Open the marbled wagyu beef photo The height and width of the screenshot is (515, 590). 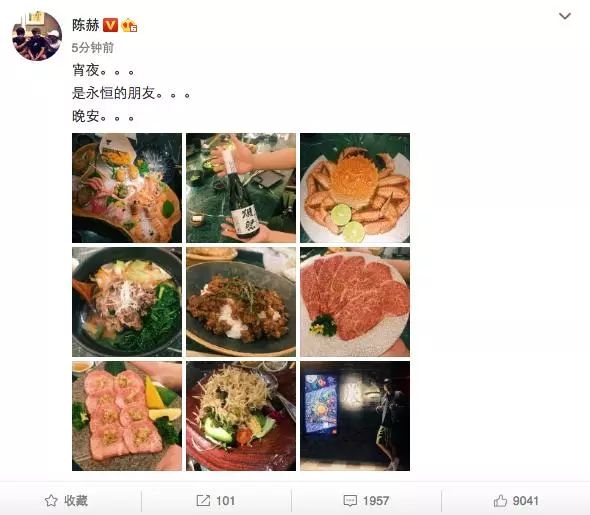tap(355, 302)
